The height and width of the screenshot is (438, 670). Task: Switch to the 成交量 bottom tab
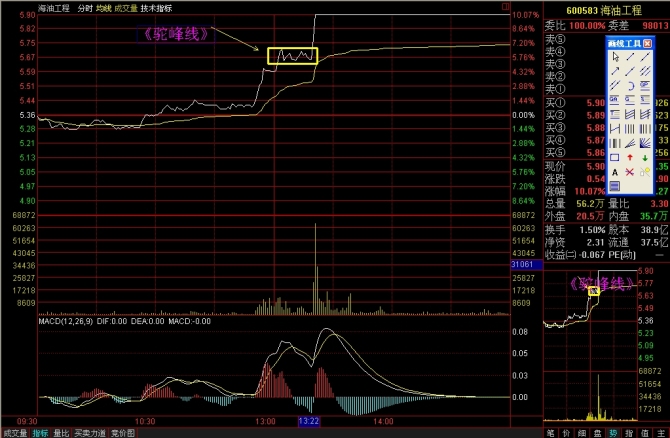[15, 433]
